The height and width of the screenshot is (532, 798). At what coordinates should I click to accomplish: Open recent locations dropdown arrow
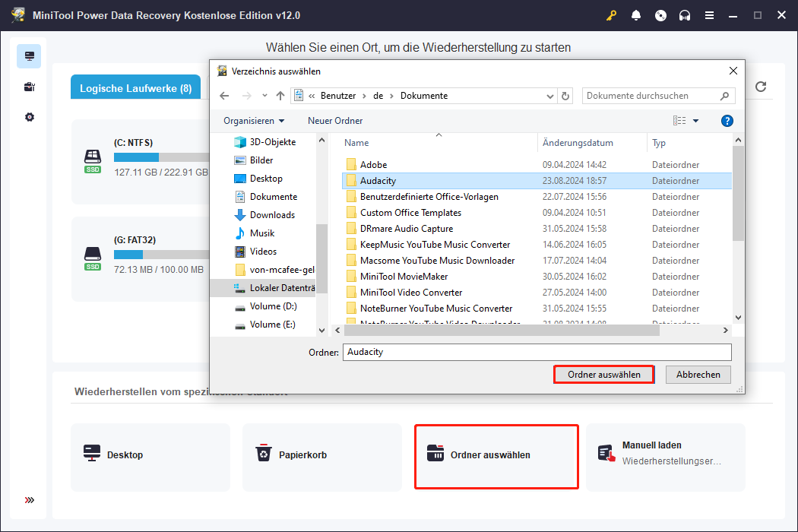coord(264,96)
